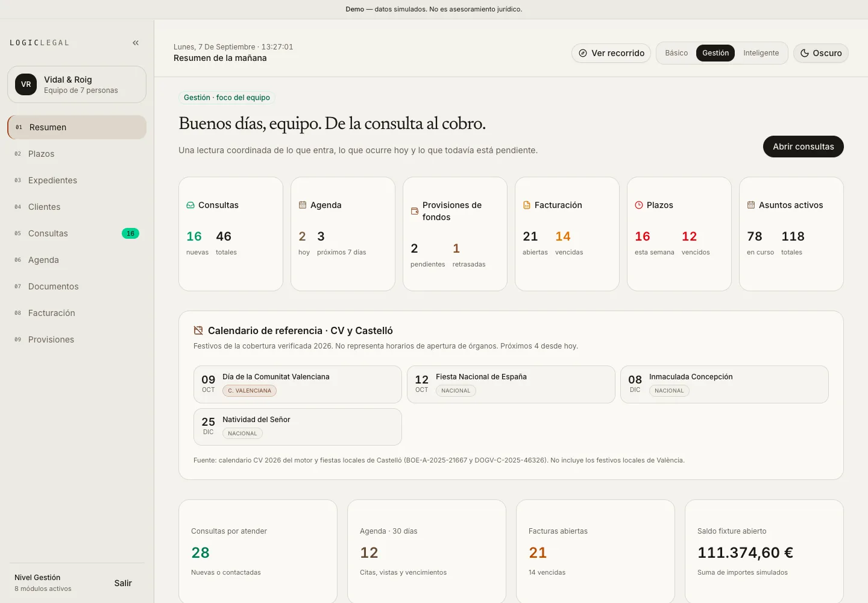Screen dimensions: 868x603
Task: Start the Ver recorrido tour
Action: coord(611,53)
